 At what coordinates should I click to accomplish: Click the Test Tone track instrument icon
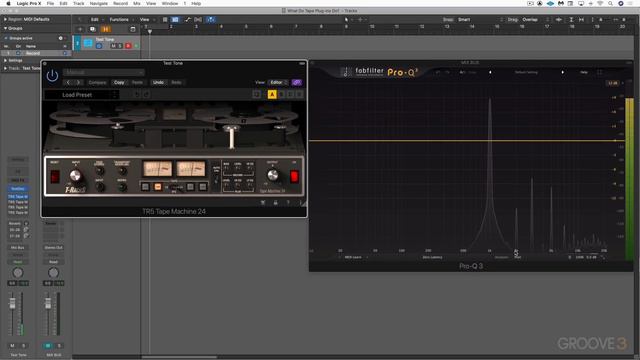click(88, 43)
